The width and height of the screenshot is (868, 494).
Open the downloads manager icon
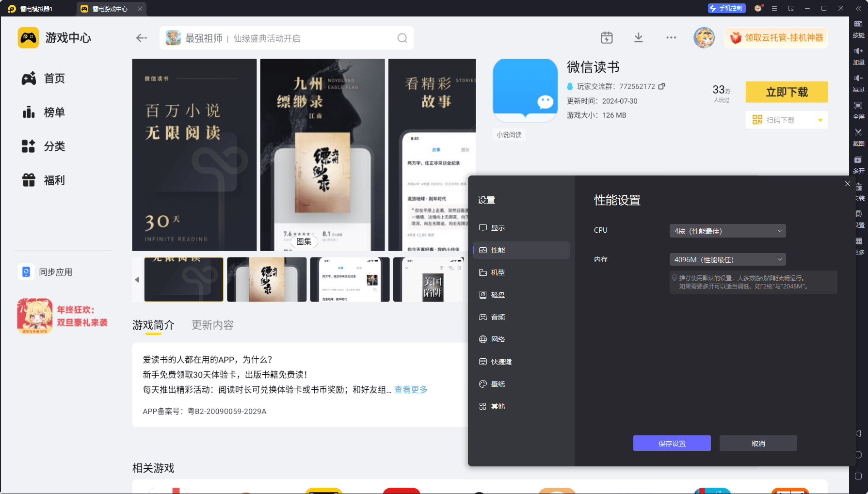tap(639, 38)
